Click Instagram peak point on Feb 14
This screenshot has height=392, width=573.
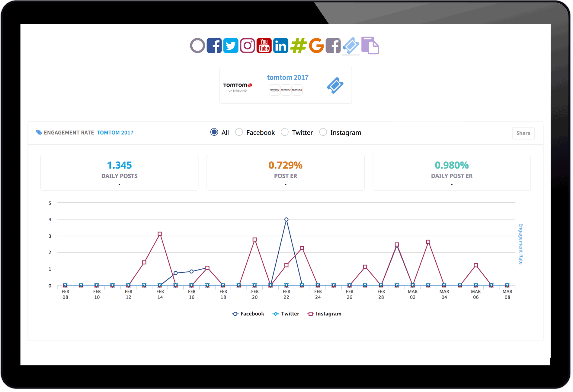coord(160,234)
